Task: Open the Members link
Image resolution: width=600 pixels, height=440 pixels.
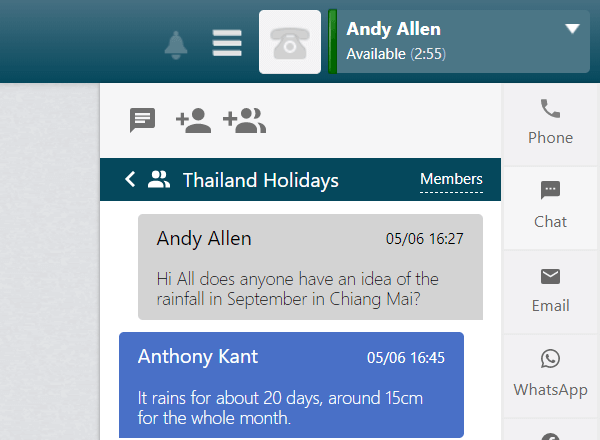Action: click(x=451, y=179)
